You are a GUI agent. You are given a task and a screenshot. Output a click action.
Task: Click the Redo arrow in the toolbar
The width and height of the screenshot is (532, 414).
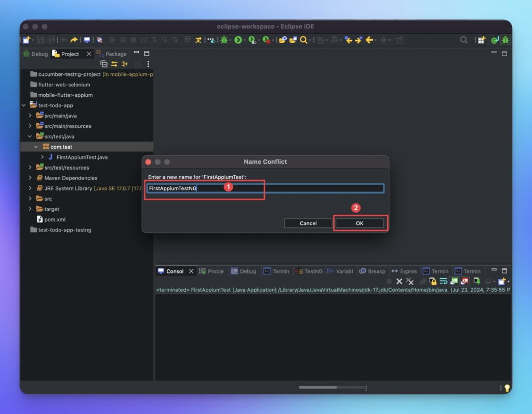click(x=74, y=40)
